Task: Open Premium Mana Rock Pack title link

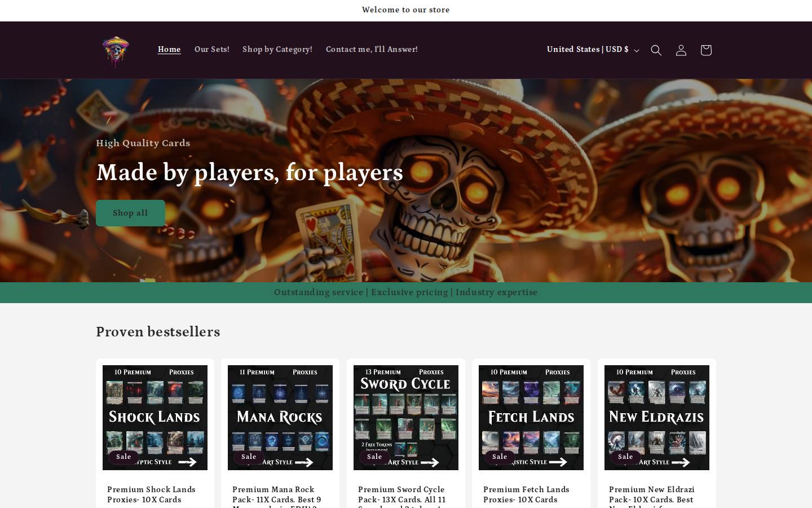Action: point(277,497)
